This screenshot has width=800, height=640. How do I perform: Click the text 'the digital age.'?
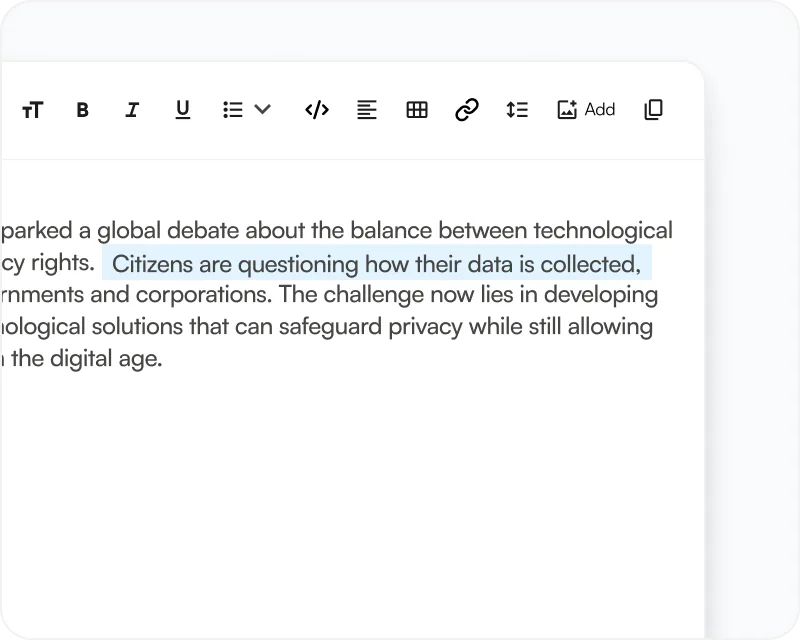87,358
